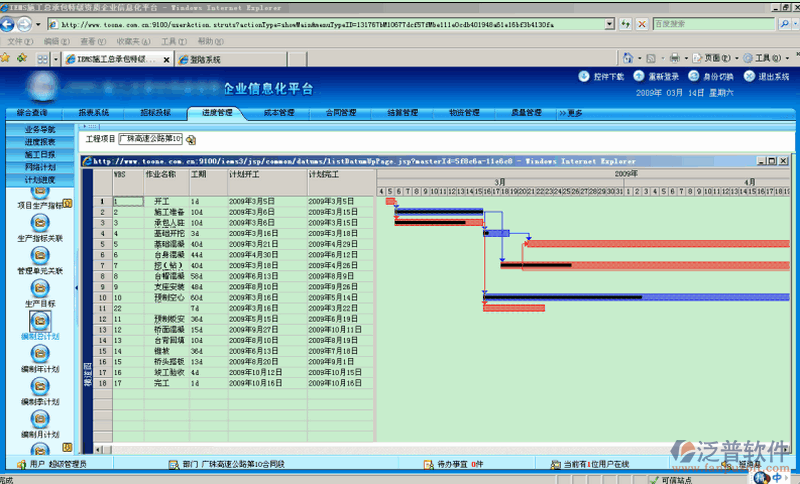Open the 编制季计划 sidebar icon

[x=40, y=388]
